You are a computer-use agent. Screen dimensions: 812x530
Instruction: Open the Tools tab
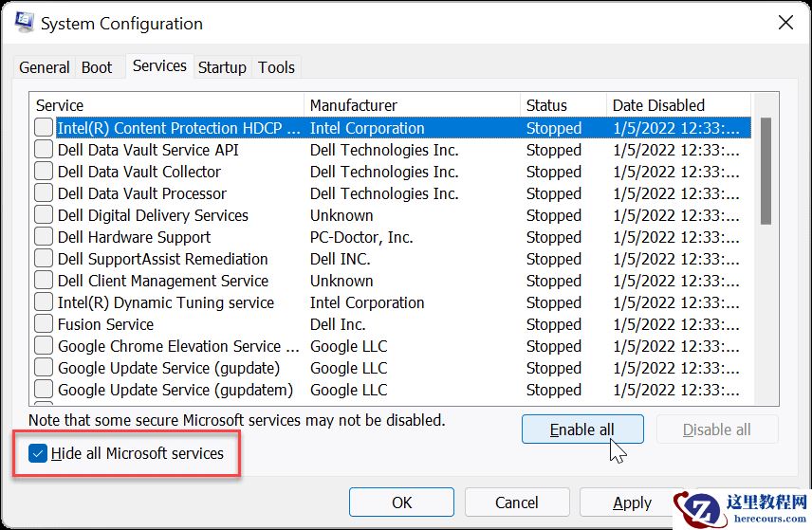click(277, 67)
